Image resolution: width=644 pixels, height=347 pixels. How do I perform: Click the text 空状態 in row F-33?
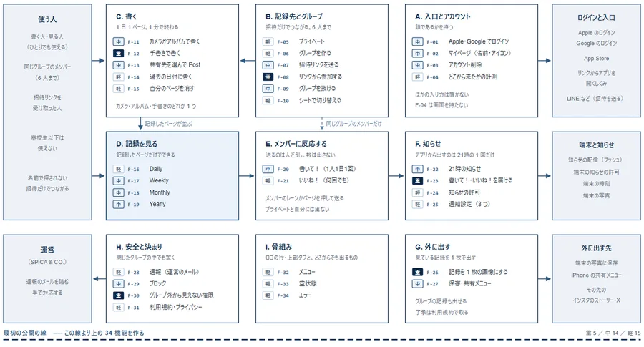pyautogui.click(x=308, y=283)
